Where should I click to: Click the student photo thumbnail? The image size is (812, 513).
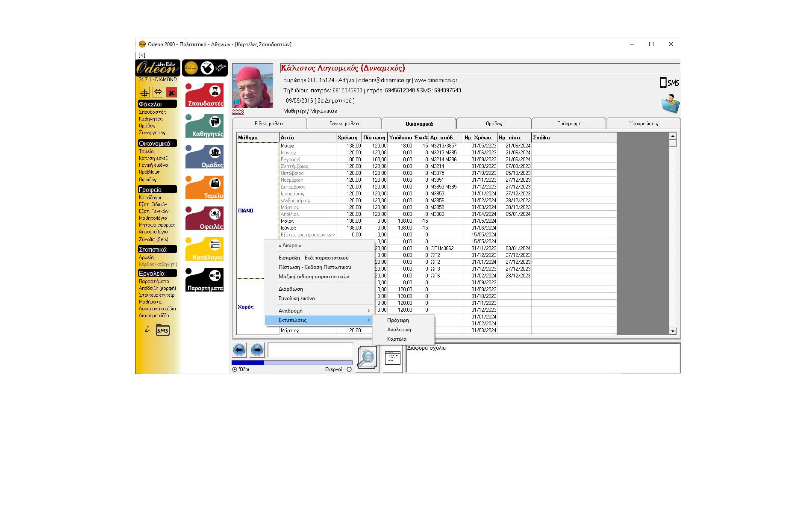(253, 85)
